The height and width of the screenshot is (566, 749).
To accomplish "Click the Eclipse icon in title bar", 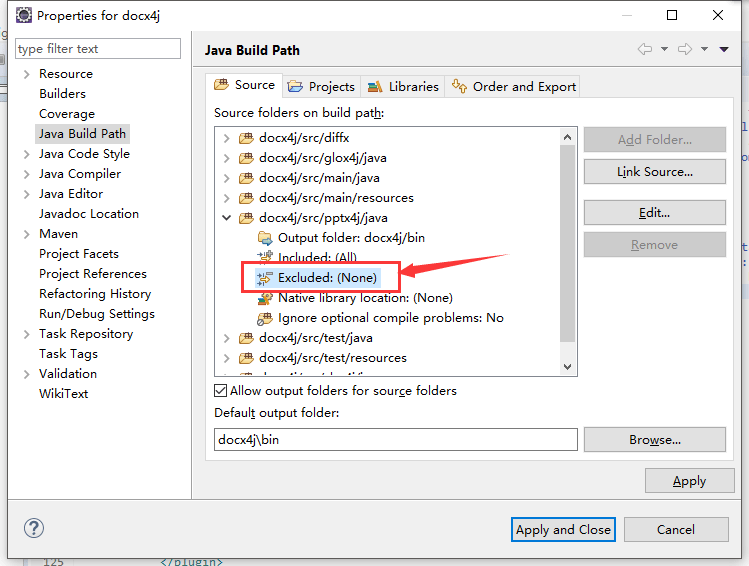I will click(x=23, y=15).
